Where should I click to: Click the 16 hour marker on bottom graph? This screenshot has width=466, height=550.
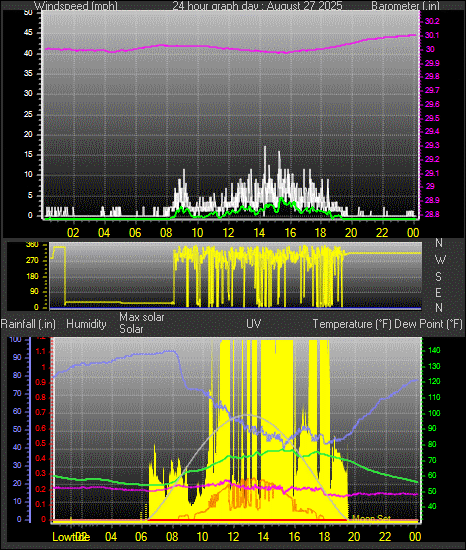point(295,537)
